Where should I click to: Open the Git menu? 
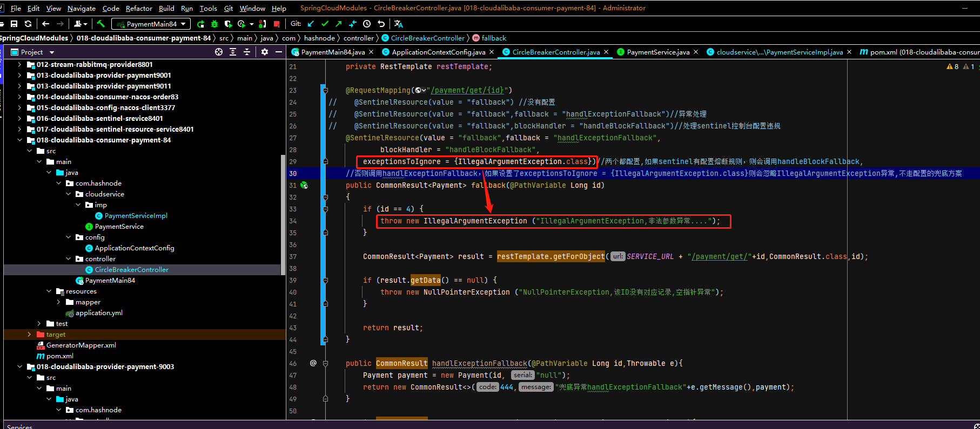229,8
